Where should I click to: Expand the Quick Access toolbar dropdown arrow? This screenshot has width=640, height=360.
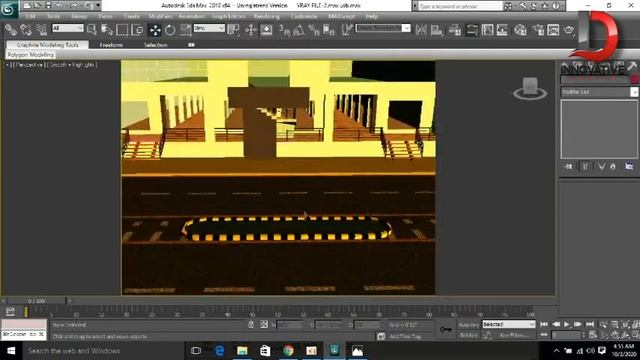pos(98,5)
